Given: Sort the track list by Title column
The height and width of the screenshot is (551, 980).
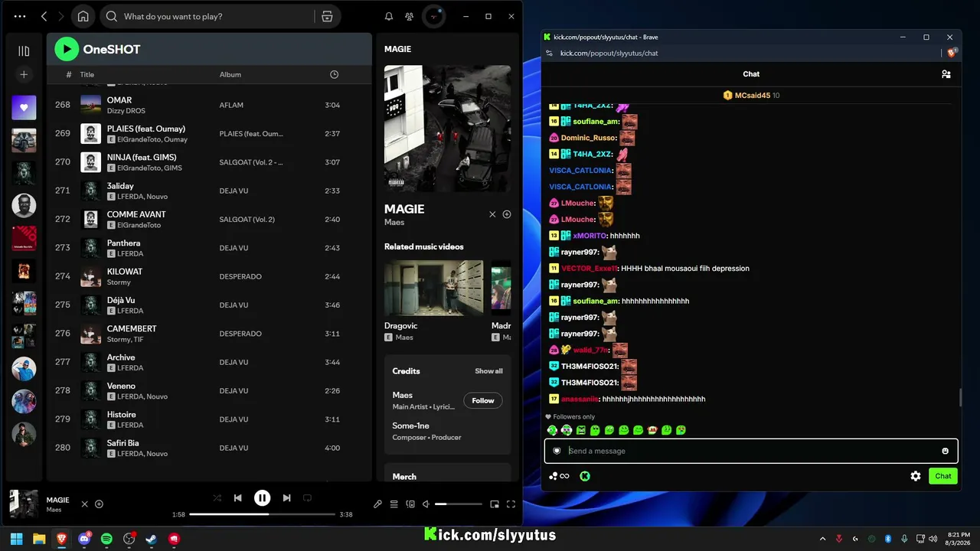Looking at the screenshot, I should [87, 74].
